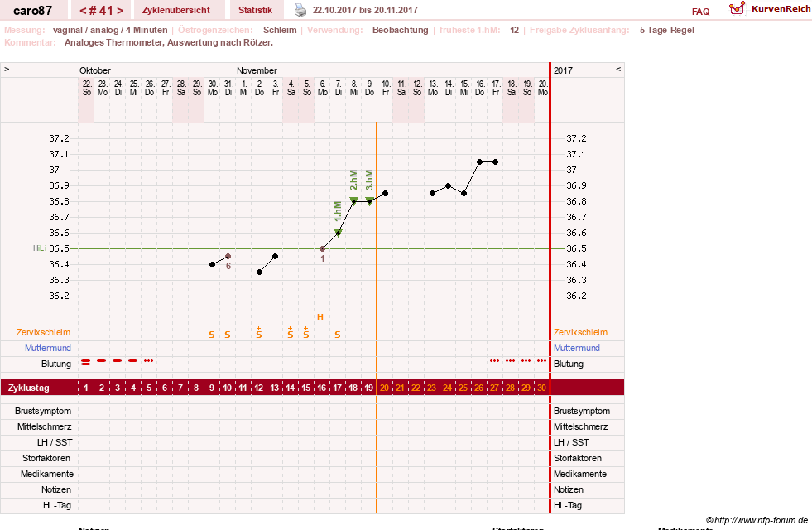Click cycle day 20 in Zyklustag row
This screenshot has height=530, width=812.
click(384, 388)
